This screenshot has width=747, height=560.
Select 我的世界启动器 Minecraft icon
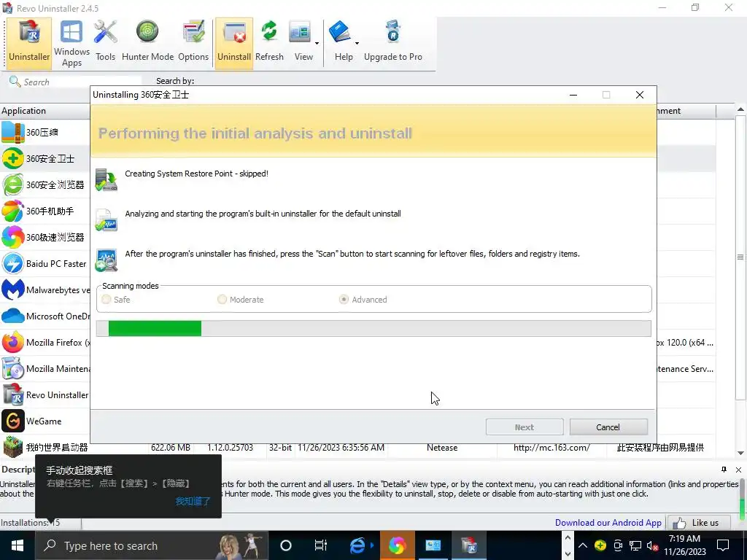13,447
